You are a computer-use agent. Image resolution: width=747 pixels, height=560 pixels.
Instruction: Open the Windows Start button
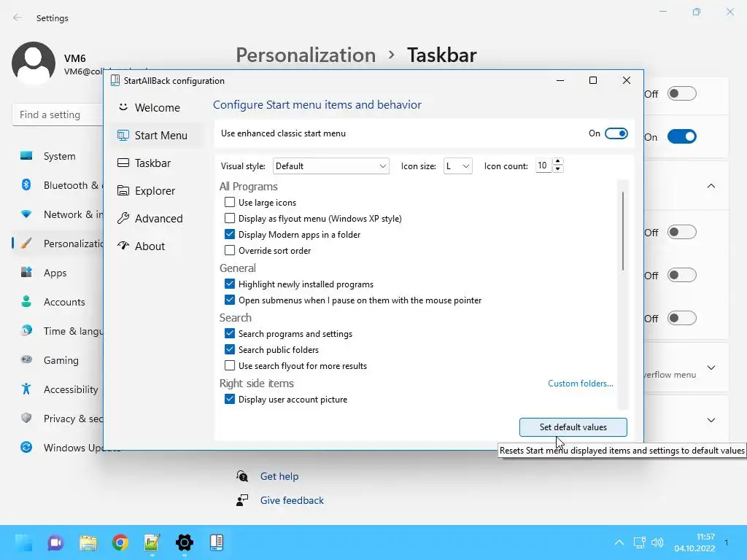[x=23, y=542]
